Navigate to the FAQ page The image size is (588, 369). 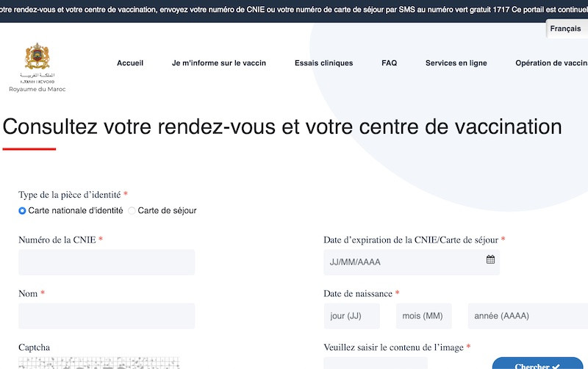[x=389, y=63]
